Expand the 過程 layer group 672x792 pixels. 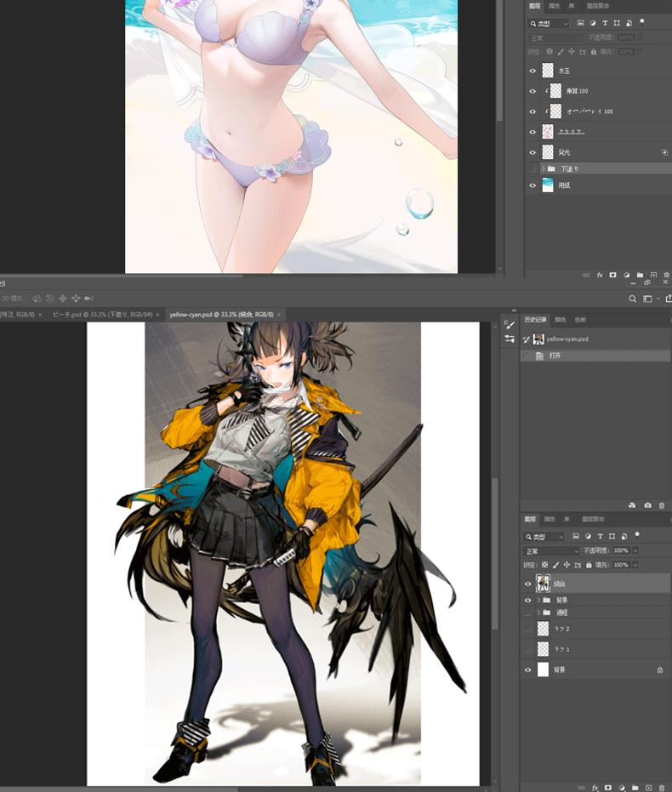(x=538, y=613)
